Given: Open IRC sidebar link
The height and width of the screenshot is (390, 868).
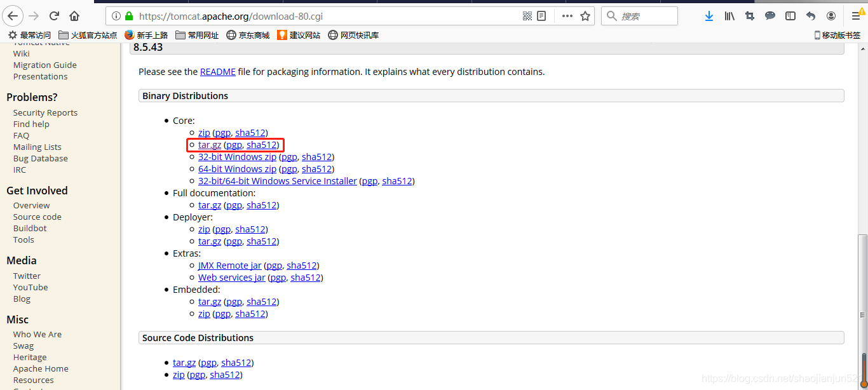Looking at the screenshot, I should [20, 170].
